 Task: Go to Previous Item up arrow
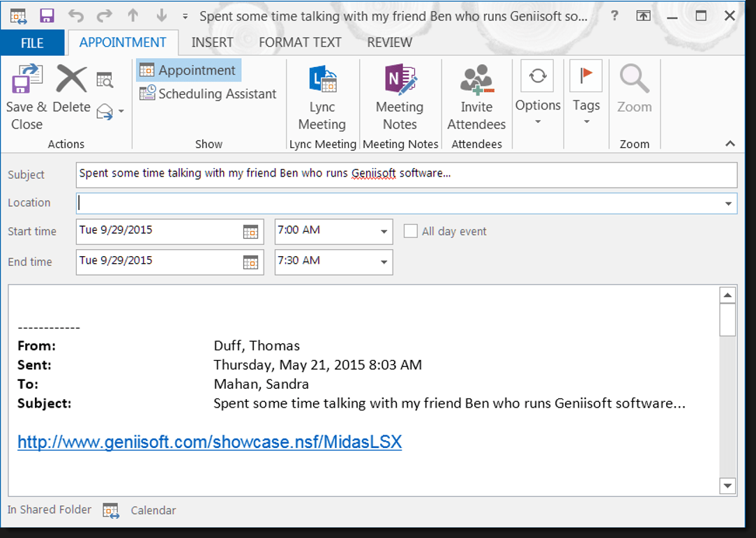click(x=133, y=16)
